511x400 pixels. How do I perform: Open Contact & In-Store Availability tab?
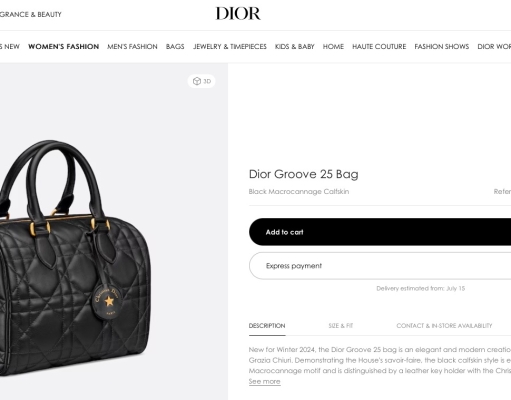[444, 326]
